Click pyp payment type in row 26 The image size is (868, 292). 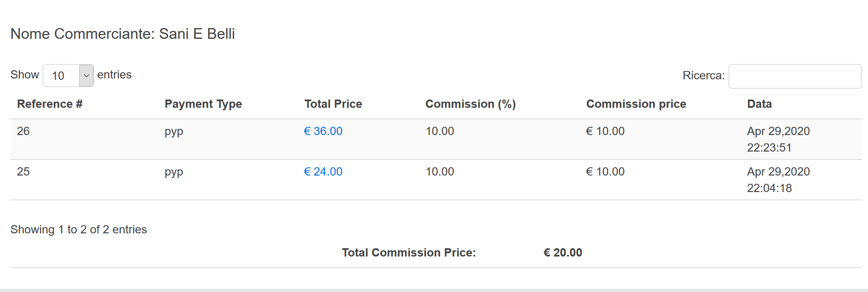174,132
